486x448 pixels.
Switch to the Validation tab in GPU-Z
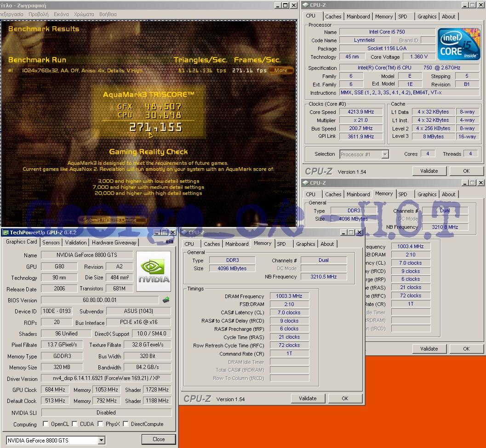click(x=76, y=242)
